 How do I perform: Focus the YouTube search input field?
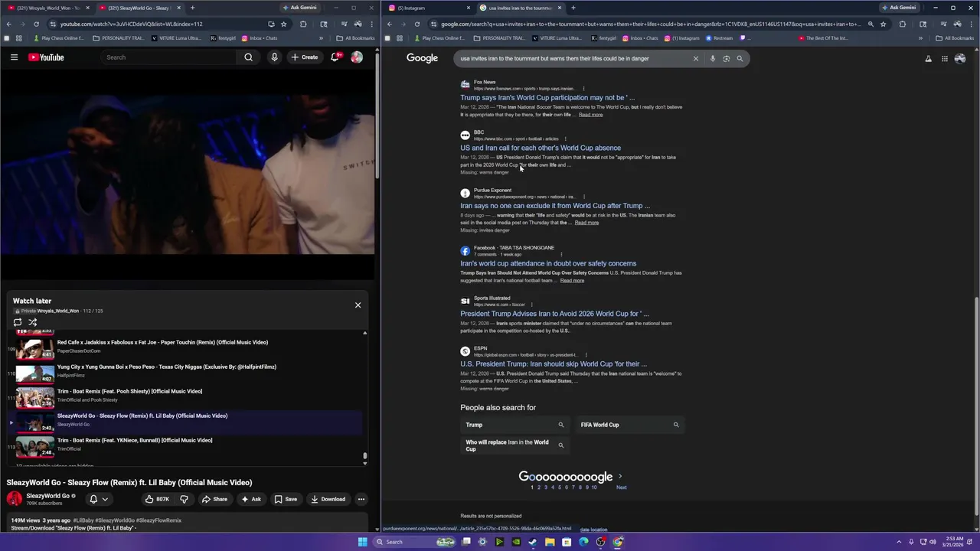(168, 57)
